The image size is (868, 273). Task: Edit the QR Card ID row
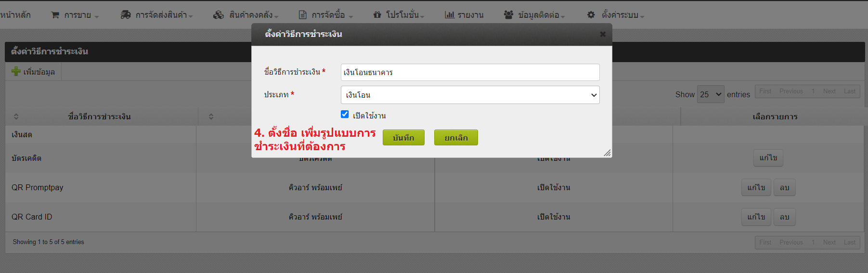click(756, 217)
